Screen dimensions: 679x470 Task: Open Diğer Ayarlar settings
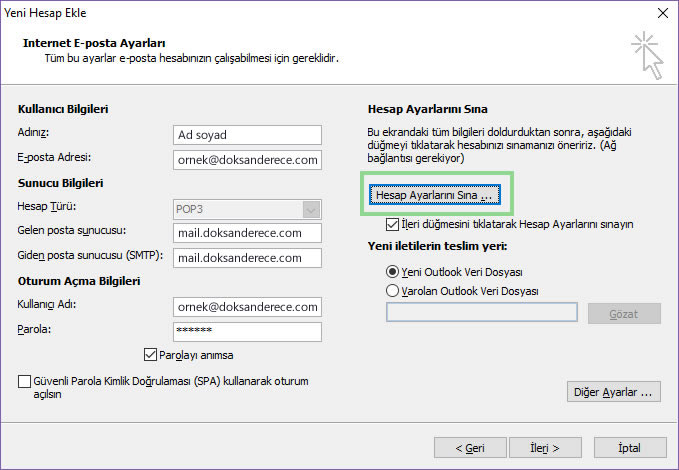tap(614, 392)
